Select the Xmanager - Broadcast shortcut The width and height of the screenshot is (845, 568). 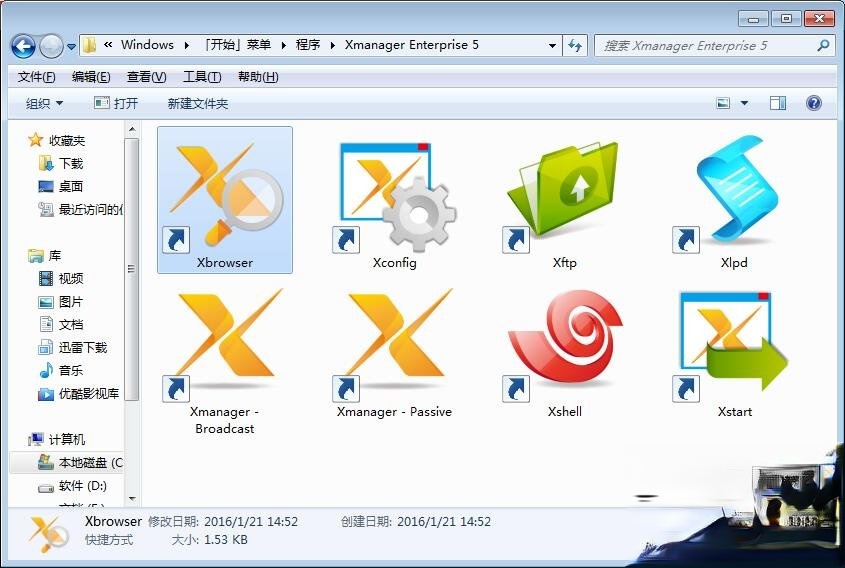point(225,361)
